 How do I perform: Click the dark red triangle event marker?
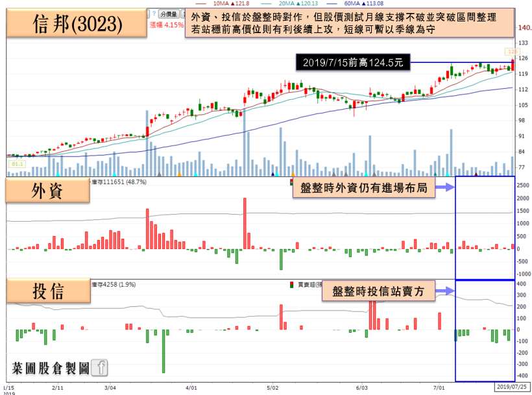pos(476,174)
